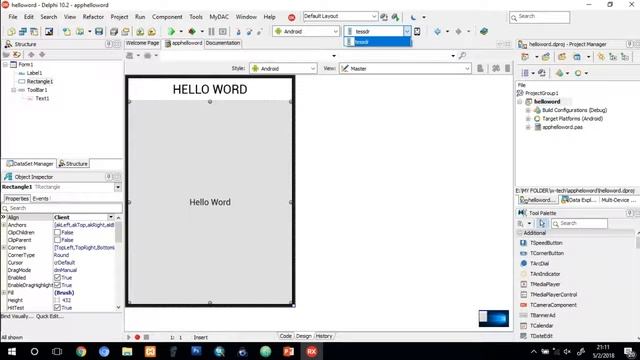Click the Run (green play) toolbar icon

click(x=171, y=31)
